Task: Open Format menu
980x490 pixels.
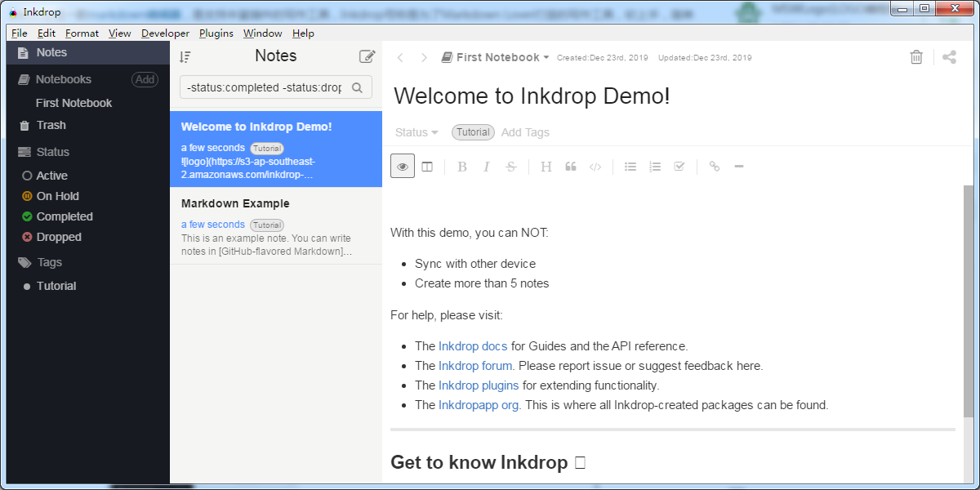Action: click(x=82, y=33)
